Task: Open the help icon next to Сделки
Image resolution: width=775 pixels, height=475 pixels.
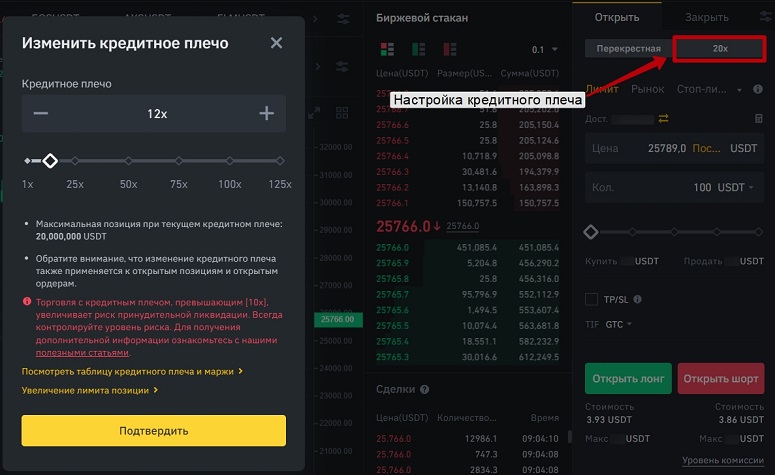Action: coord(424,389)
